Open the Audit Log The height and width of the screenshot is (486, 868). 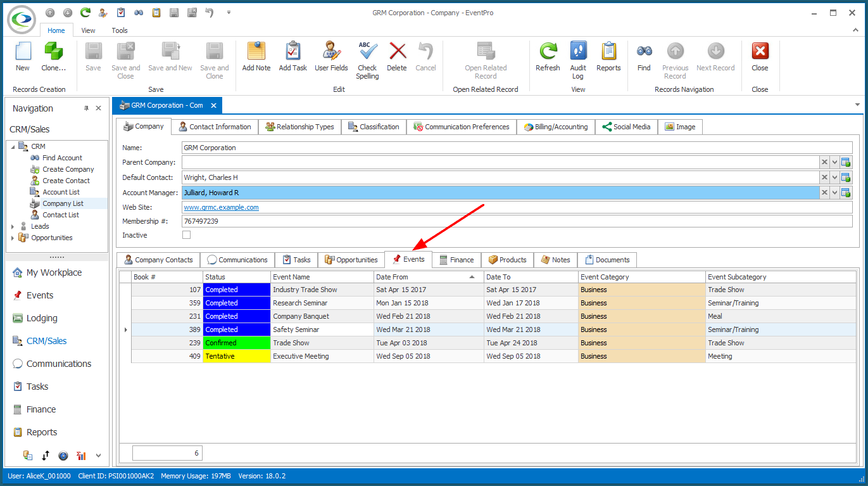[578, 61]
